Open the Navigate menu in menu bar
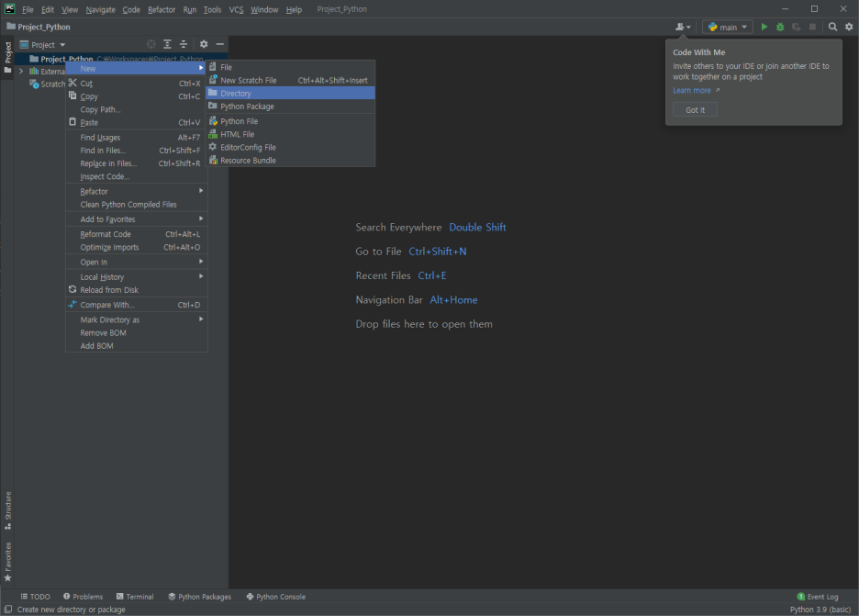 pos(100,9)
